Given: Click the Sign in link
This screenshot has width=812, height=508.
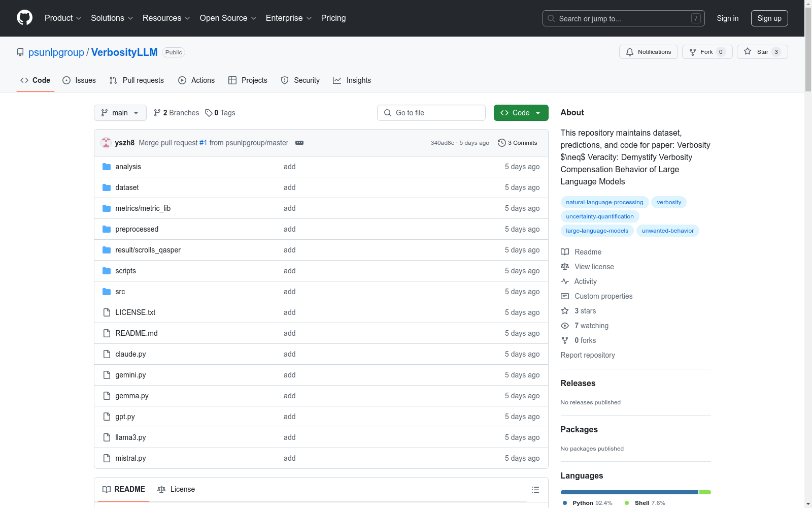Looking at the screenshot, I should pyautogui.click(x=728, y=18).
